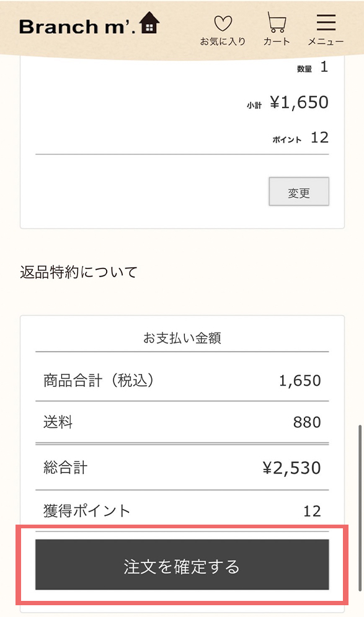Click the 総合計 ¥2,530 grand total row
Screen dimensions: 364x617
[x=182, y=467]
